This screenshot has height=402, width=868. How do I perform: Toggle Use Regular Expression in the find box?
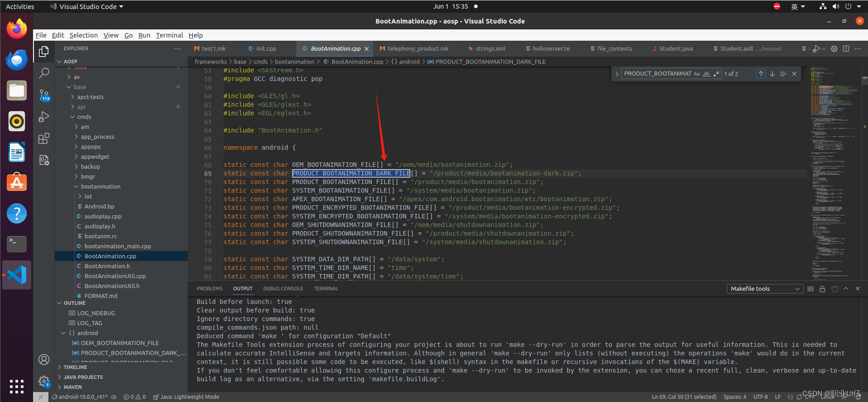(716, 74)
